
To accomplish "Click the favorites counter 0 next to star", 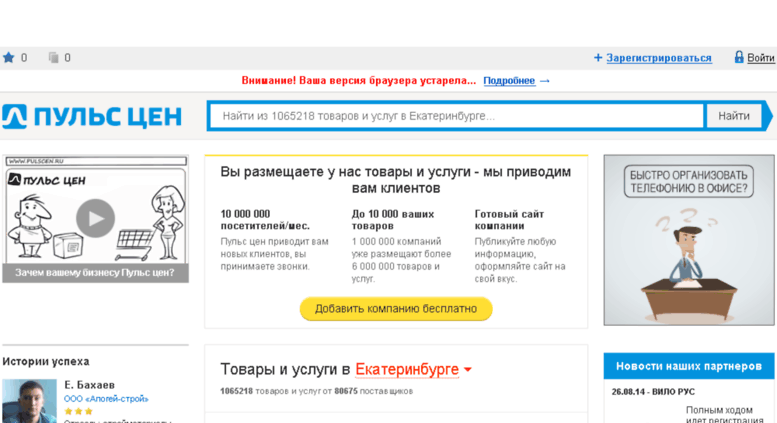I will coord(24,58).
